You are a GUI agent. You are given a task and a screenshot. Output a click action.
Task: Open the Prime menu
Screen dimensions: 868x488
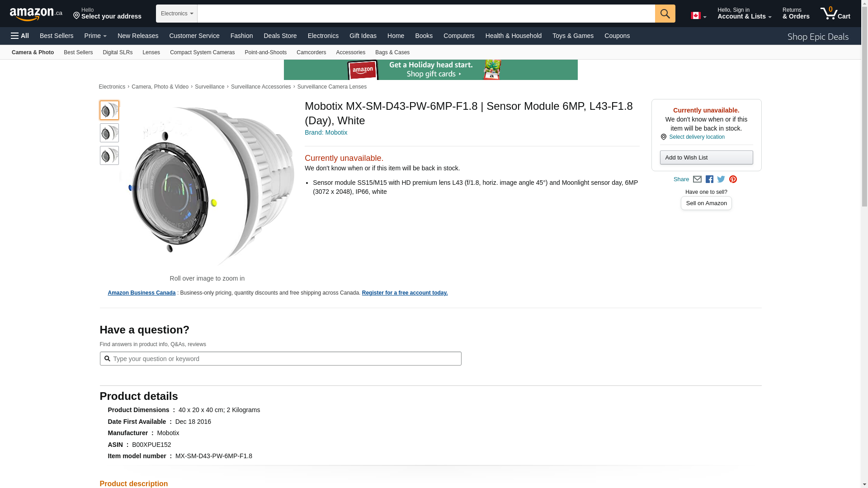click(95, 36)
